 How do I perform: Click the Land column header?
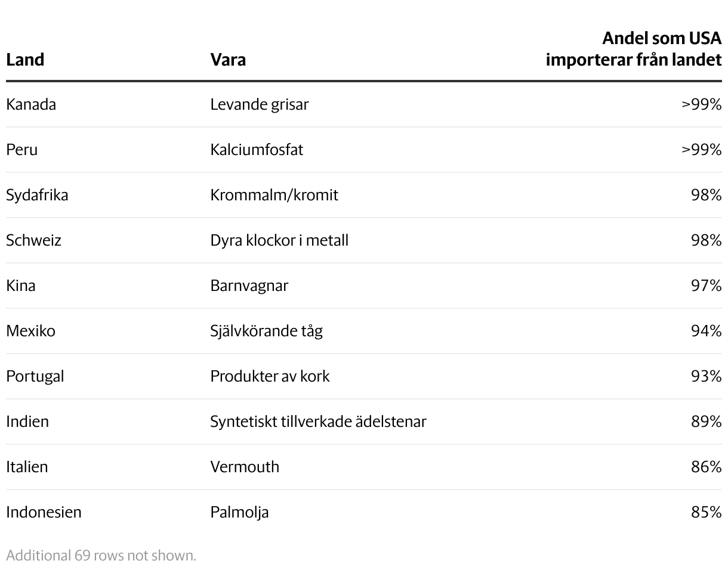click(25, 60)
